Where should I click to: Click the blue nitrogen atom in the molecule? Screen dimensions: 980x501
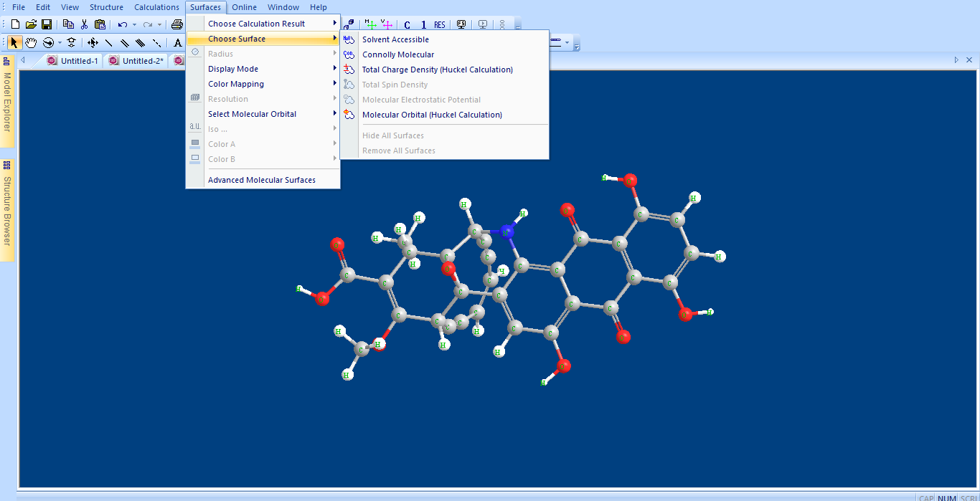click(507, 232)
